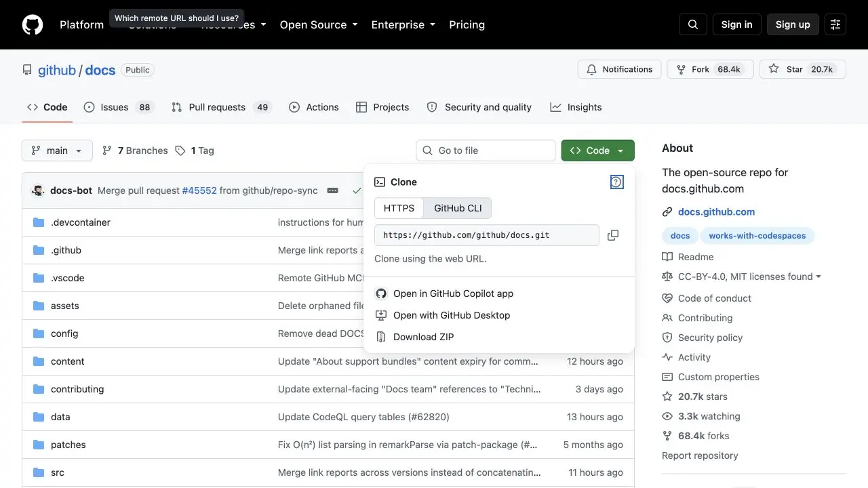Viewport: 868px width, 488px height.
Task: Open the Pull requests tab
Action: click(x=220, y=107)
